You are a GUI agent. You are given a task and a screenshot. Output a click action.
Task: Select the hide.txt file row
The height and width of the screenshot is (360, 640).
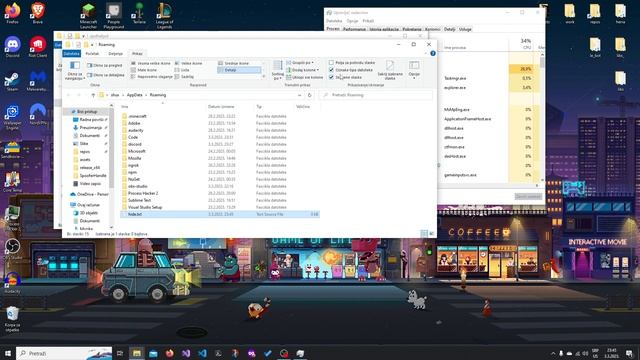pos(220,214)
